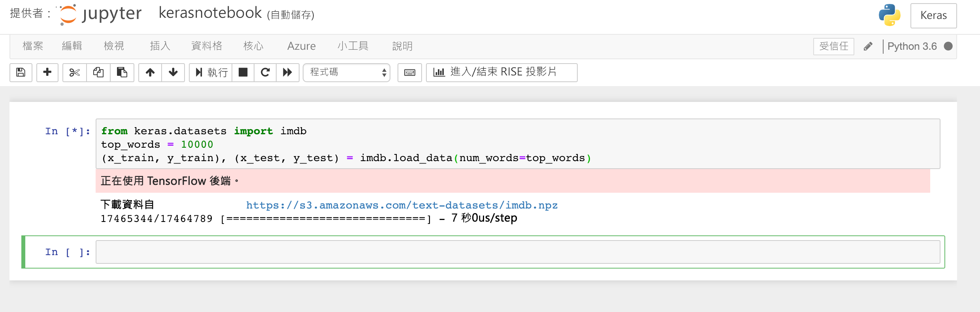Click the 受信任 trusted notebook button

pyautogui.click(x=834, y=47)
